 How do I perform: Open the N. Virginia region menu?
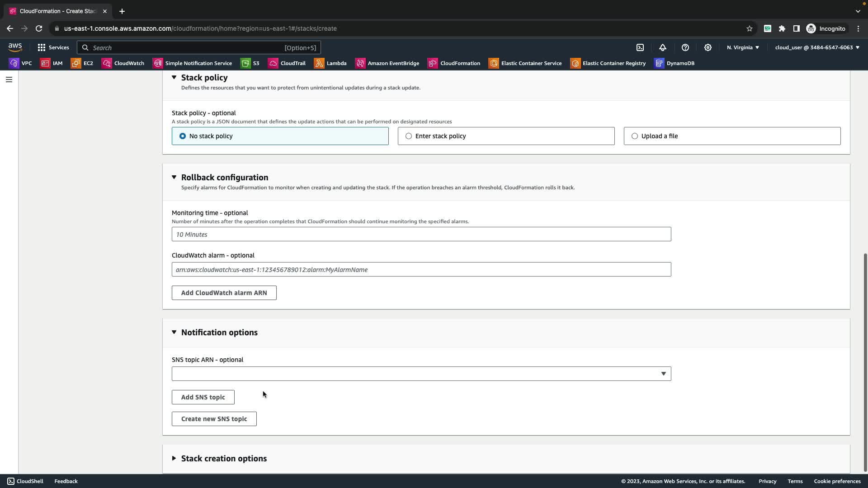point(743,47)
